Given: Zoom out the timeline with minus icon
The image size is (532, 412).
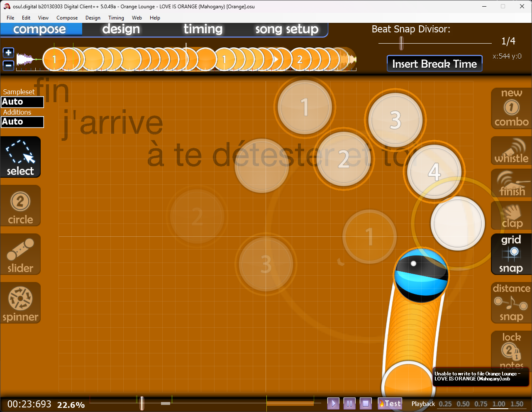Looking at the screenshot, I should 8,65.
